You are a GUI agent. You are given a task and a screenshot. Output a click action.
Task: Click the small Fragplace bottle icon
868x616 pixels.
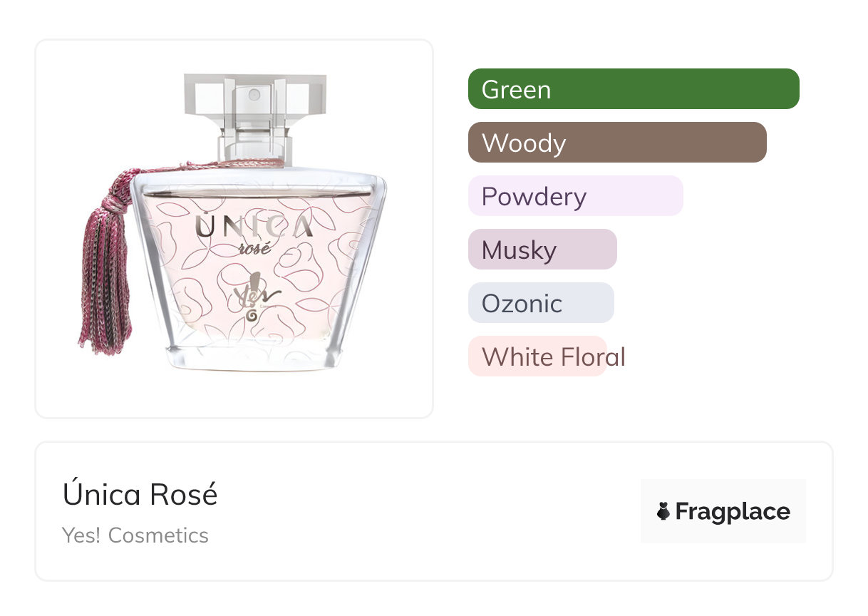click(663, 511)
